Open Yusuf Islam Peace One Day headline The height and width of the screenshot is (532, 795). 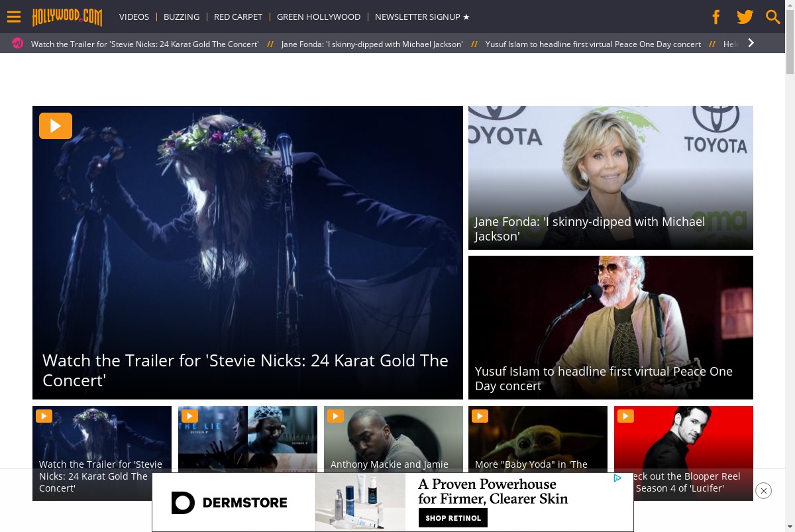(x=604, y=378)
